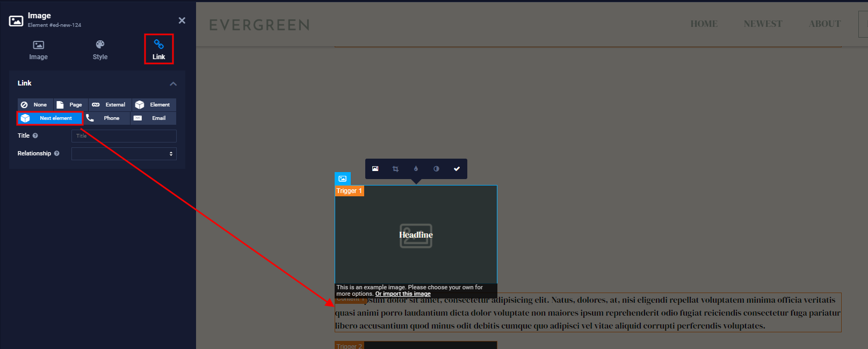Click the blue image element badge icon

343,179
